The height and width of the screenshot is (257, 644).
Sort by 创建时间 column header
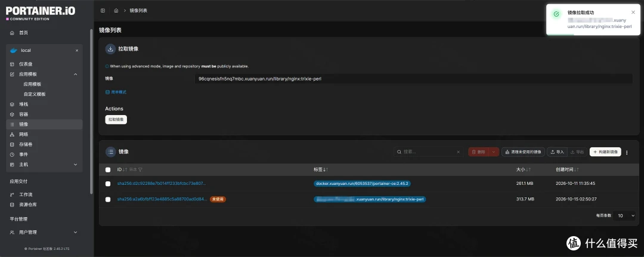pos(567,169)
